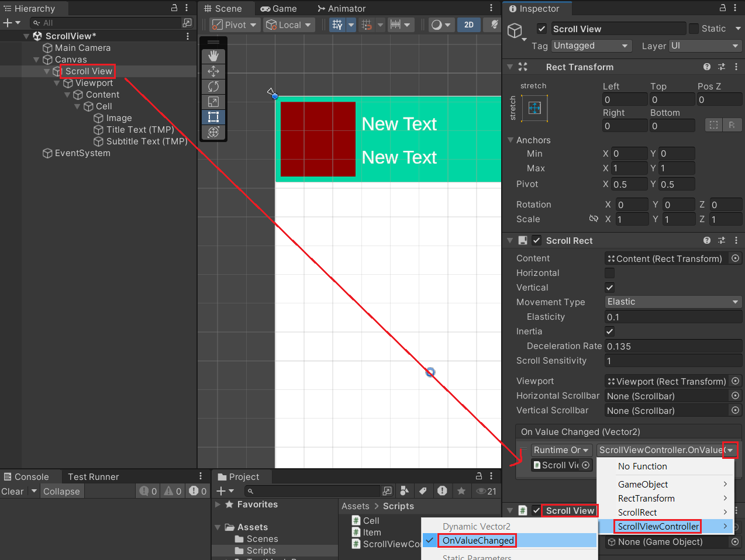Open Scroll Rect help reference
745x560 pixels.
tap(707, 240)
